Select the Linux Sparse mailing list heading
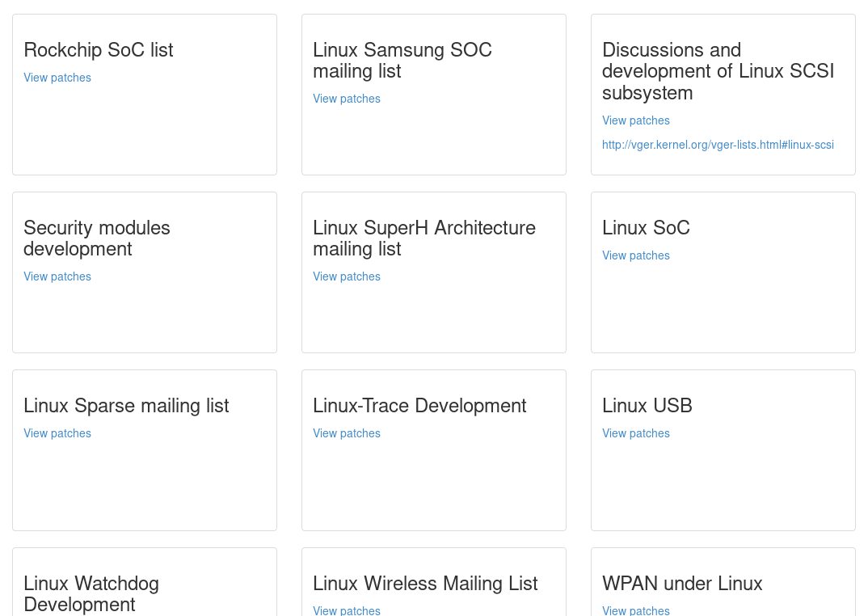Viewport: 868px width, 616px height. pyautogui.click(x=126, y=406)
